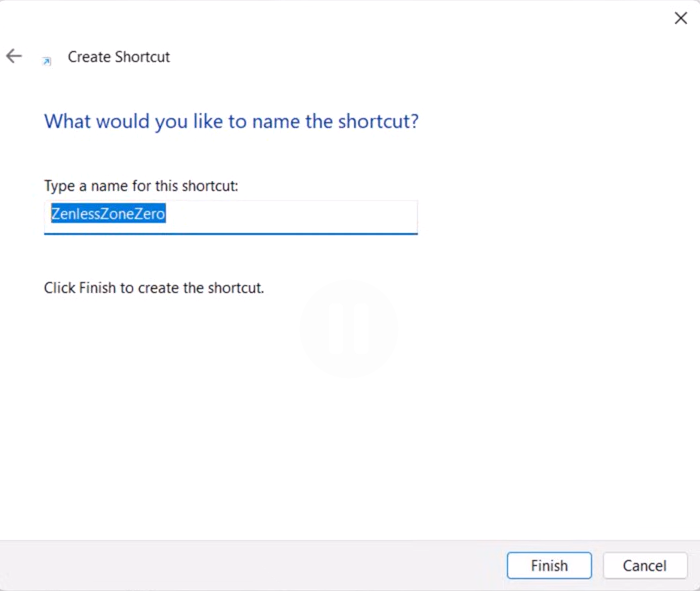700x591 pixels.
Task: Click 'Type a name for this shortcut' label
Action: point(141,186)
